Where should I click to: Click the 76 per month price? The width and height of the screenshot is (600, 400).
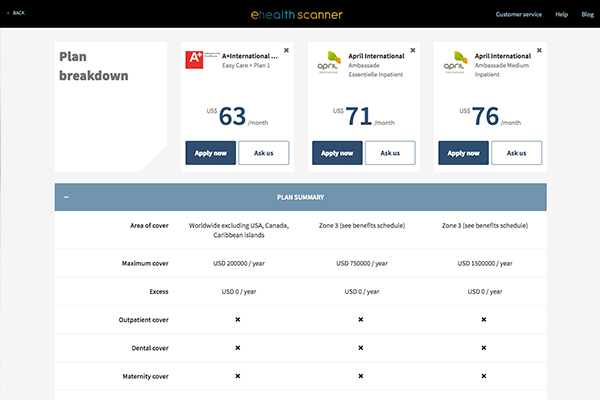490,116
